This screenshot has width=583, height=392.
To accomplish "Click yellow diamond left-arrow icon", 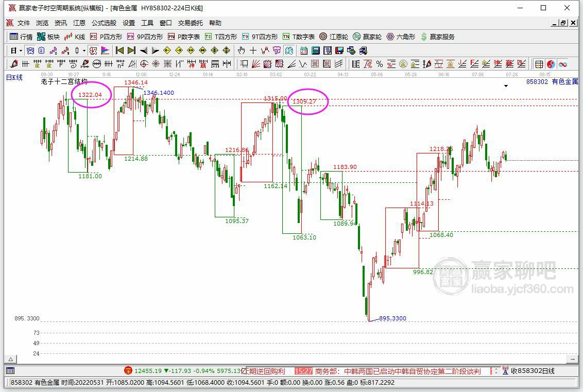I will coord(167,50).
